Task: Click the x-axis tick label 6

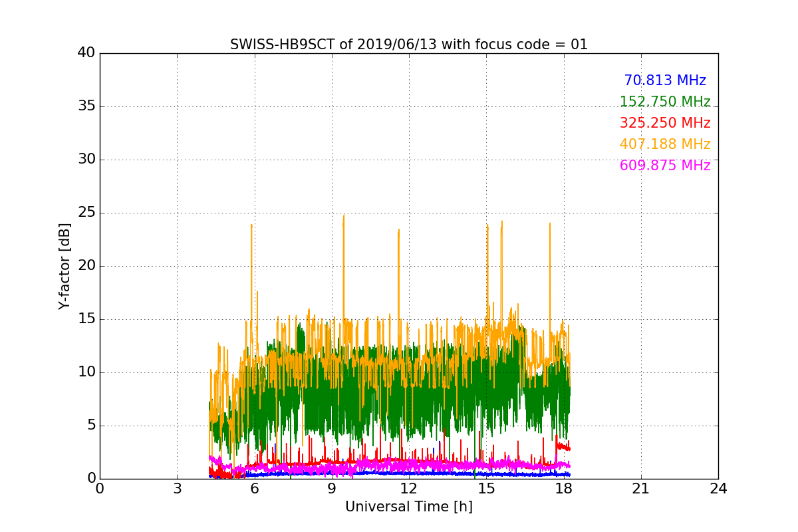Action: [x=255, y=489]
